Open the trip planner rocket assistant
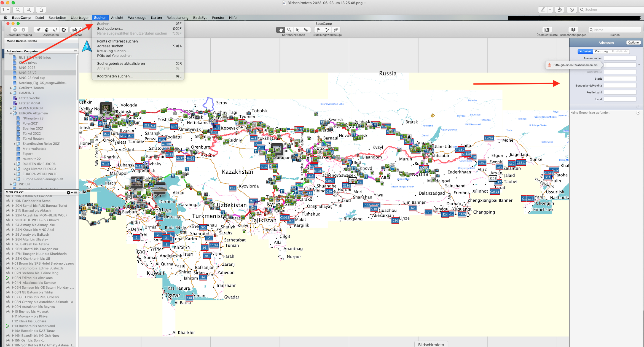Viewport: 644px width, 347px height. pos(39,30)
